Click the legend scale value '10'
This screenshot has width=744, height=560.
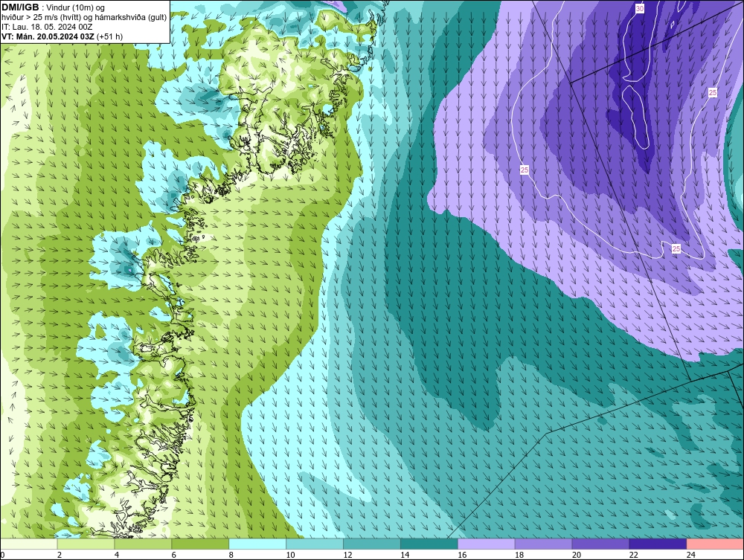(290, 555)
